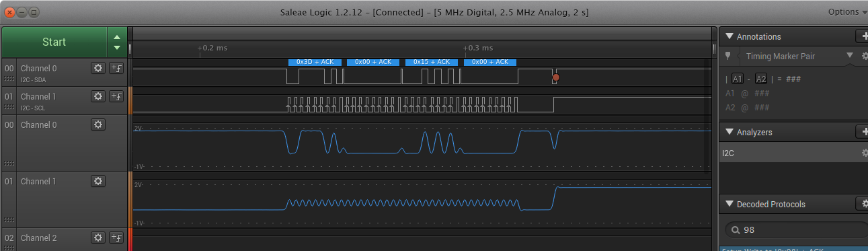Click the red I2C stop condition marker
This screenshot has height=251, width=868.
[x=555, y=77]
